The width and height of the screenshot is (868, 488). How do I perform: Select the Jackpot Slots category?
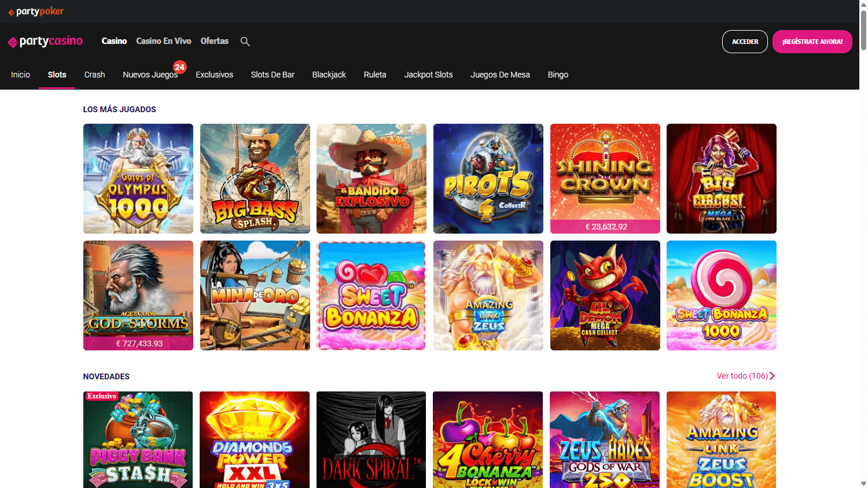coord(428,75)
